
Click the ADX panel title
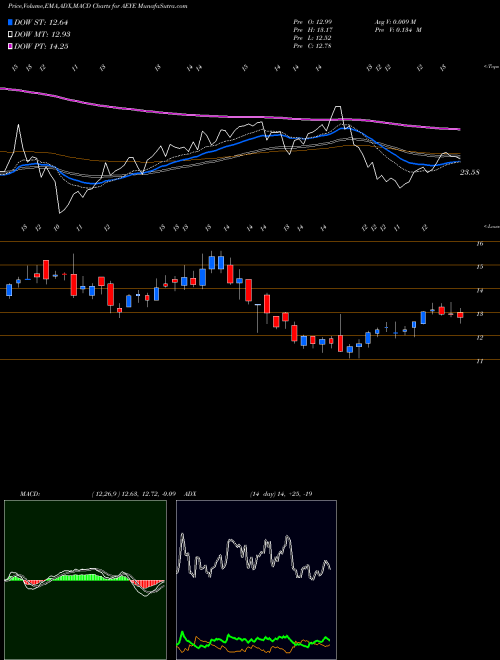[190, 494]
